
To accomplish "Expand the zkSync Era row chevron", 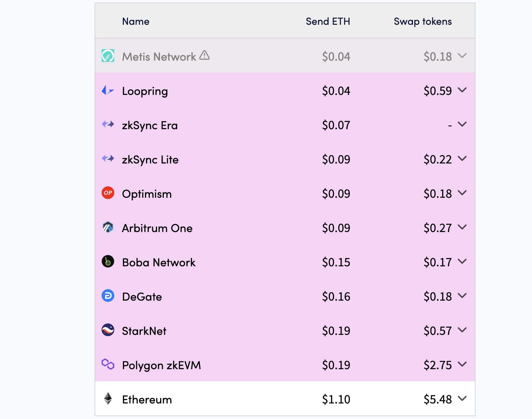I will (462, 124).
